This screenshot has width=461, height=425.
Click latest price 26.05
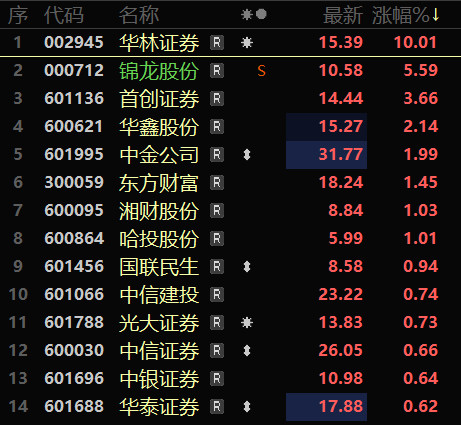click(x=341, y=351)
